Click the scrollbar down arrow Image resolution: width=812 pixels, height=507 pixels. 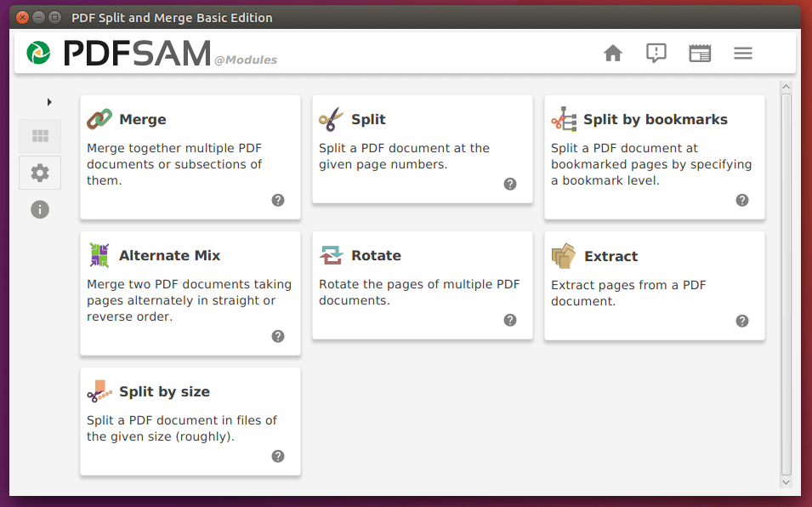click(x=786, y=482)
